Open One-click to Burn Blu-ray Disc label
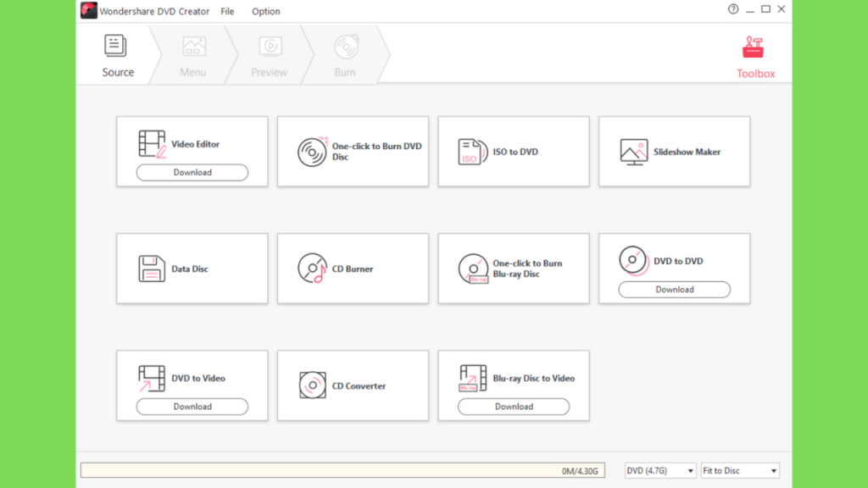The width and height of the screenshot is (868, 488). coord(527,269)
